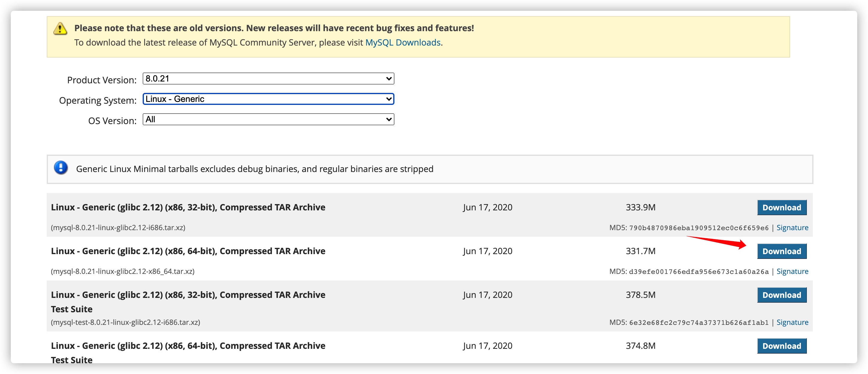Screen dimensions: 868x374
Task: Open the OS Version dropdown
Action: (x=268, y=119)
